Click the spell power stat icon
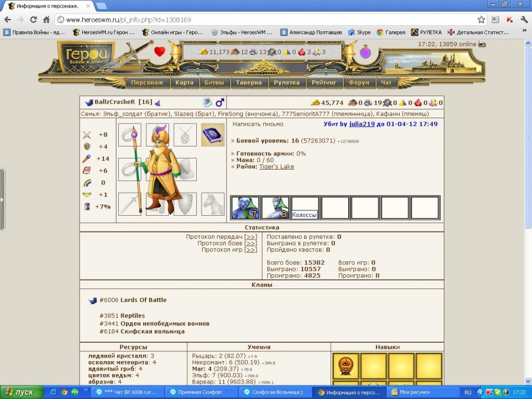This screenshot has width=532, height=399. click(x=87, y=158)
